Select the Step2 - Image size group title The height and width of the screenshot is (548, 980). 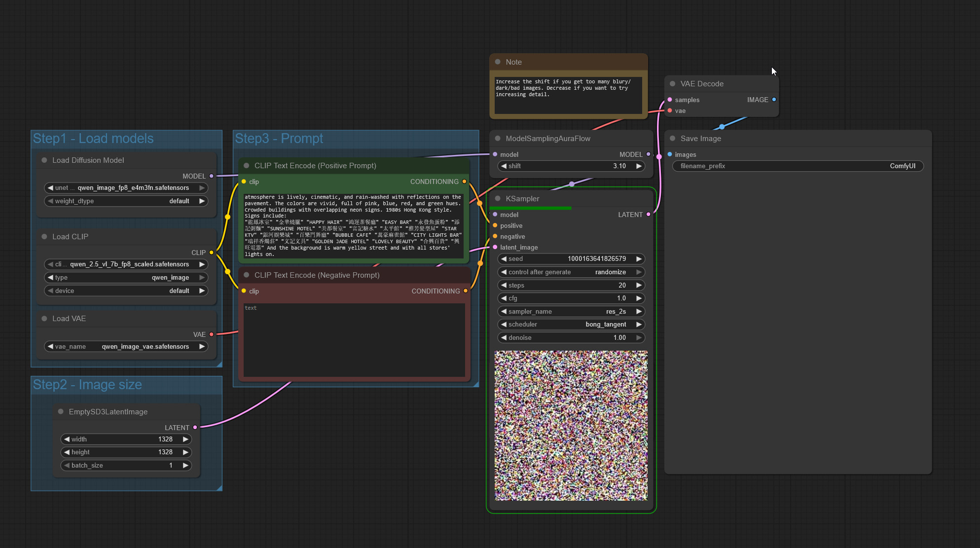pyautogui.click(x=87, y=385)
